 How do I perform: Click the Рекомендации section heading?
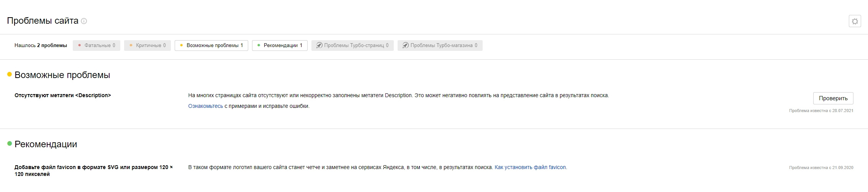(46, 144)
